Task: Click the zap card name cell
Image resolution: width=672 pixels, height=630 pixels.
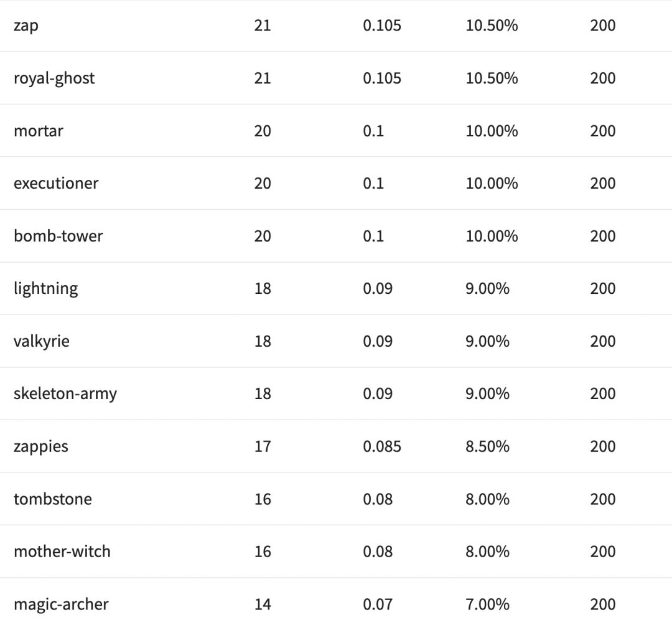Action: (26, 26)
